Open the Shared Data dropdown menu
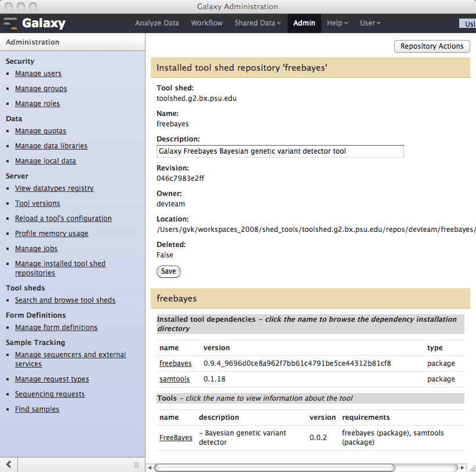Viewport: 476px width, 472px height. pyautogui.click(x=257, y=23)
